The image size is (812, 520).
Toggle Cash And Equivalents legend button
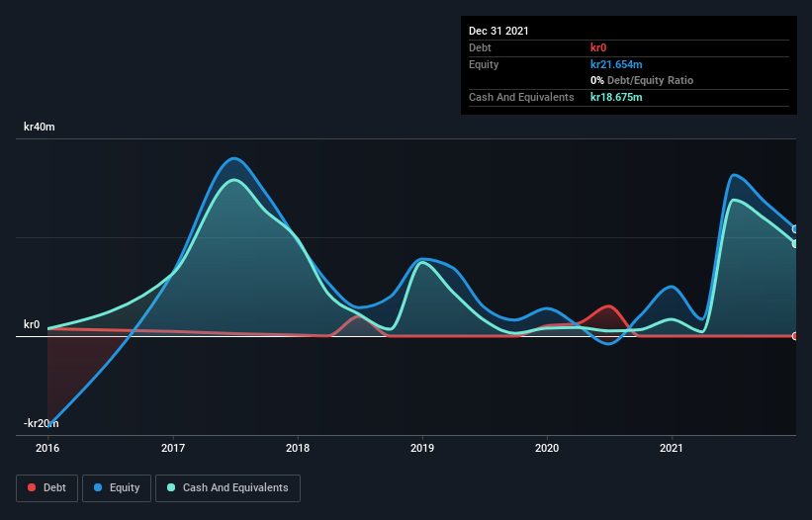[x=227, y=488]
